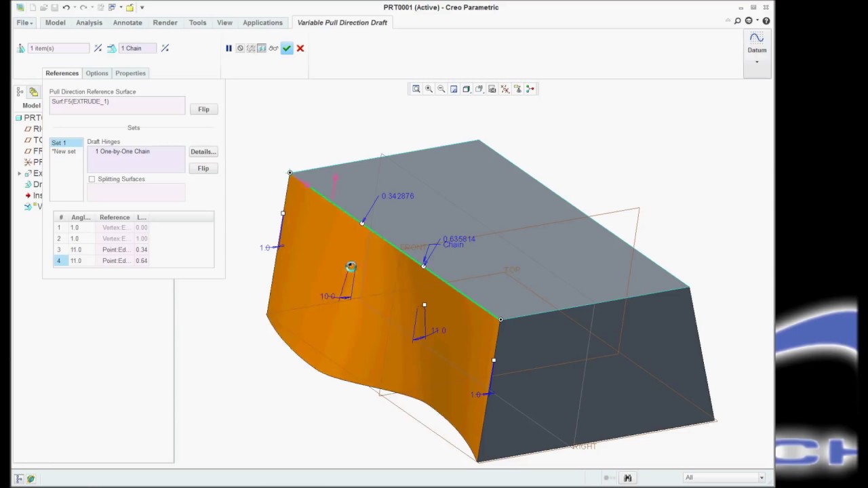Click the command search magnifier icon
The height and width of the screenshot is (488, 868).
tap(738, 21)
